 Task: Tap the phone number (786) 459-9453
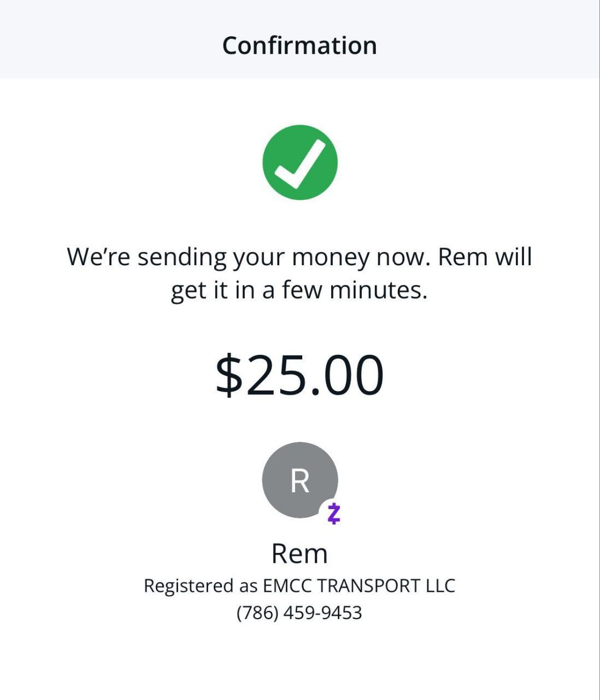coord(299,612)
